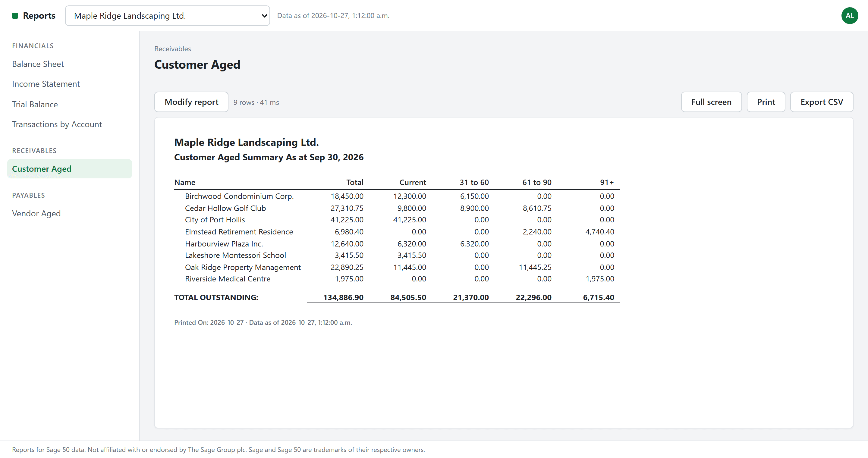
Task: Click the Printed On footer line
Action: click(263, 322)
